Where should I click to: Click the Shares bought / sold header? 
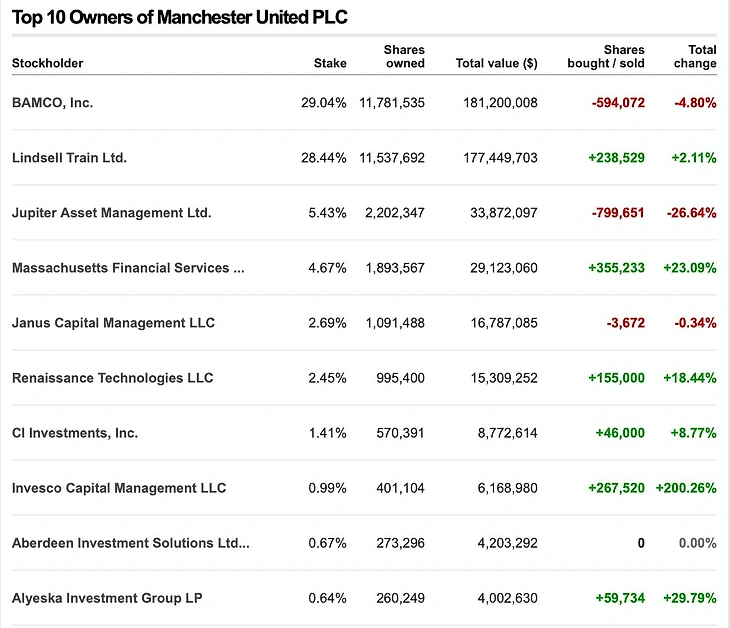(x=609, y=56)
